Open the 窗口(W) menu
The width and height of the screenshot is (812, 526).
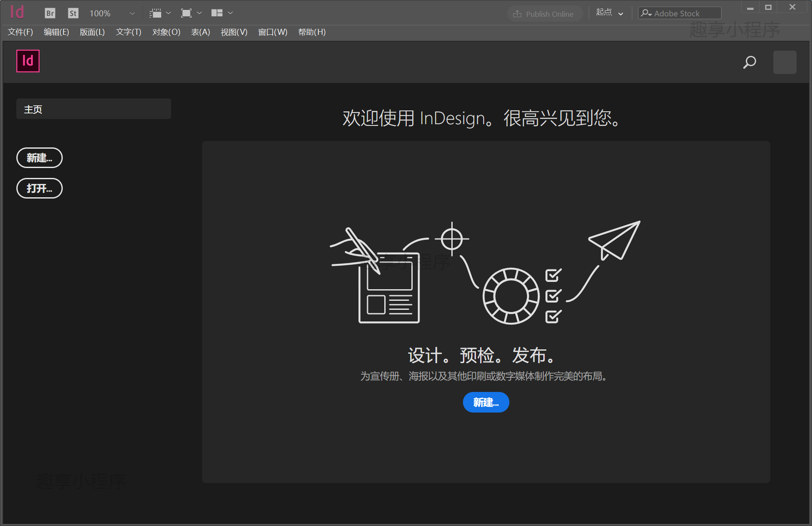point(273,32)
